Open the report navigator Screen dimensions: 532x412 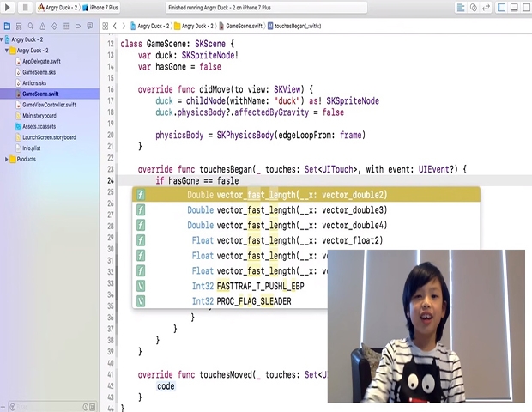click(x=90, y=26)
